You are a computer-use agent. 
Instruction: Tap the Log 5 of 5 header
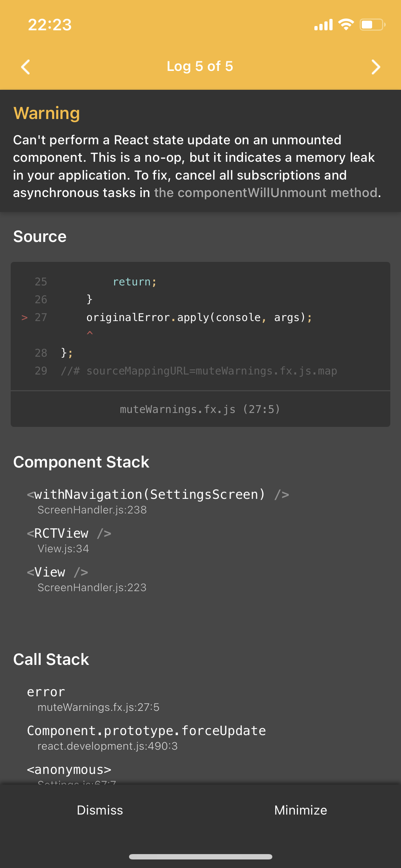pos(200,67)
